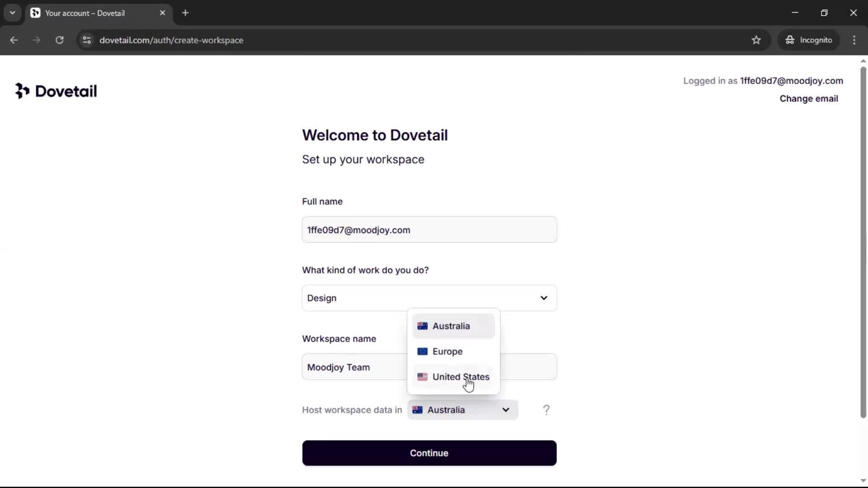Bookmark this page with star icon
This screenshot has width=868, height=488.
(x=756, y=40)
